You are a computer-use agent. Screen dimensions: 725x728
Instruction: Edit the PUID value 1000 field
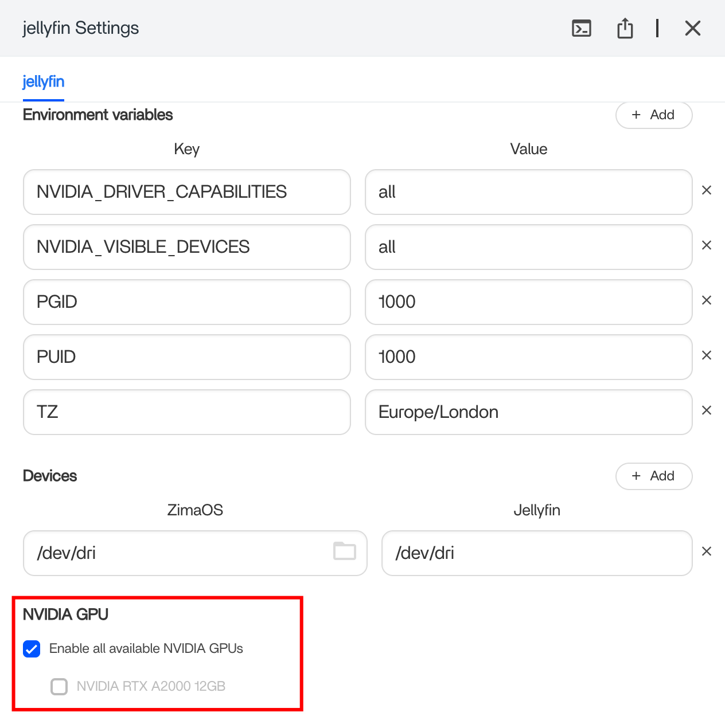point(528,357)
